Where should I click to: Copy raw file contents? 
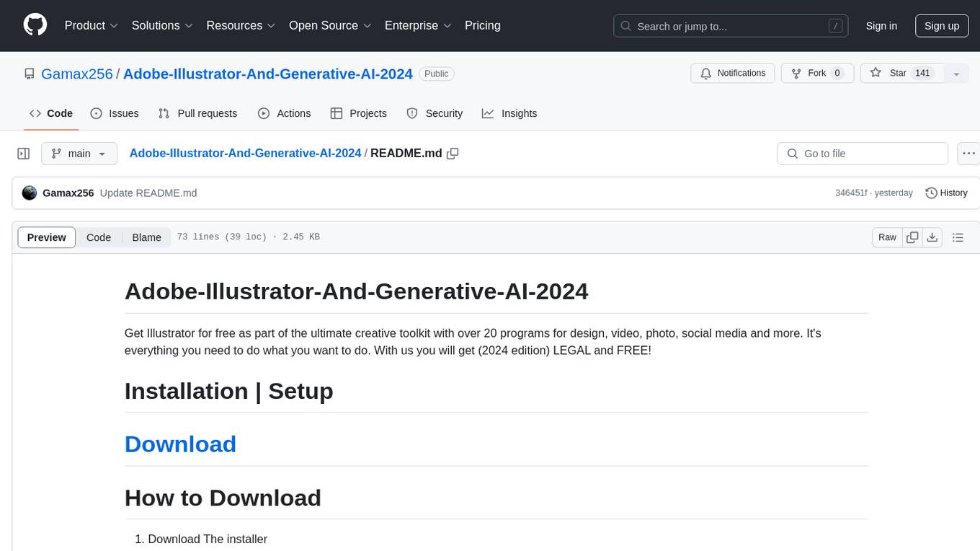click(x=912, y=237)
